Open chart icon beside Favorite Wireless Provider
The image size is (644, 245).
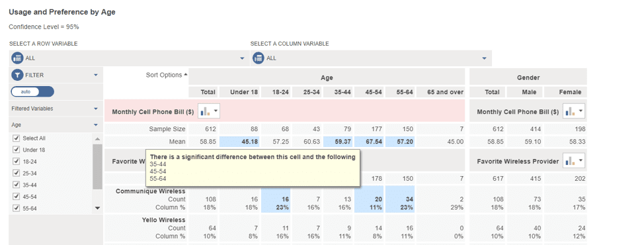tap(574, 161)
